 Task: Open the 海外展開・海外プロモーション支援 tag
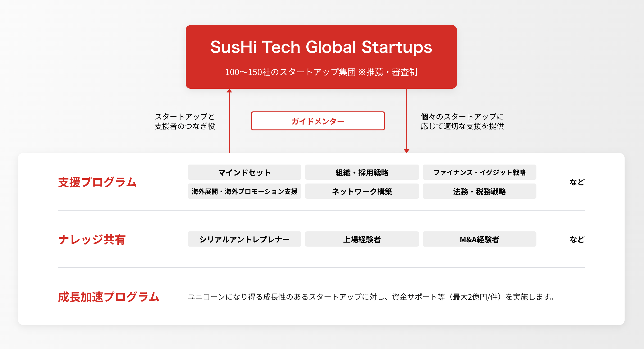244,191
